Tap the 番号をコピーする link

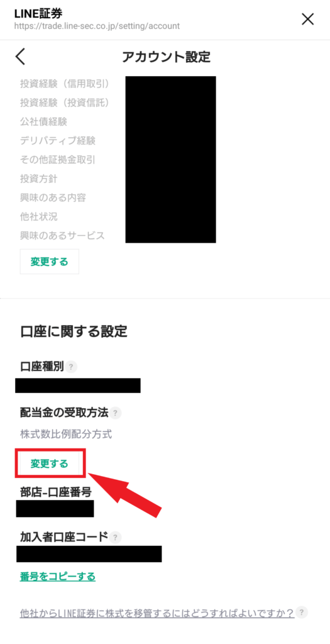click(57, 576)
